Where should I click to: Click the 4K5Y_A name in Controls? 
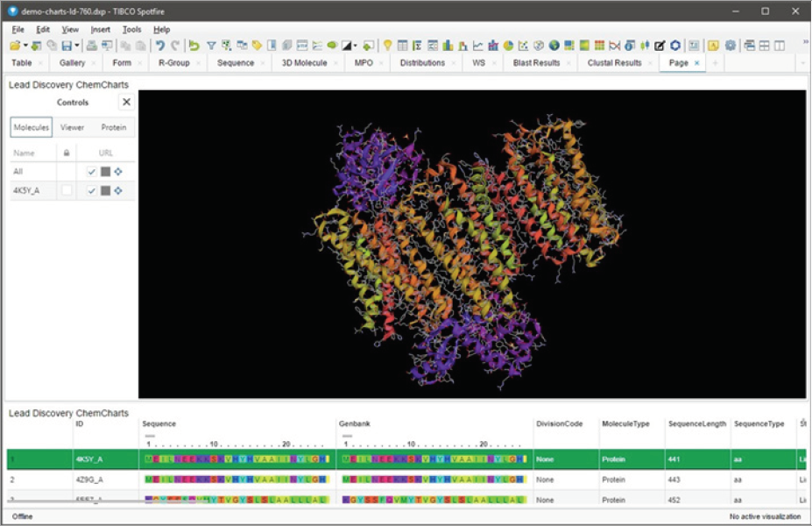(x=26, y=191)
